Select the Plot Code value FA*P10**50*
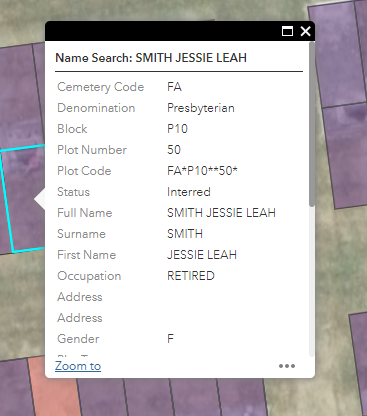This screenshot has height=416, width=367. coord(202,171)
